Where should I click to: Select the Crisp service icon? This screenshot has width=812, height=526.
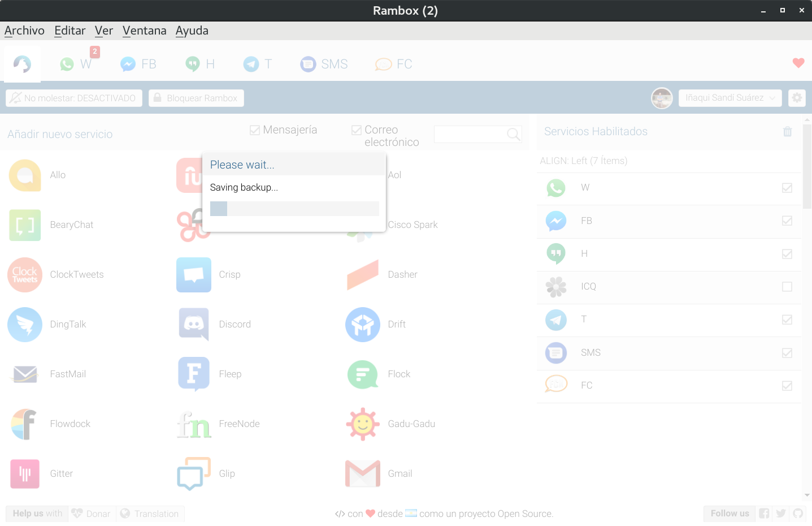coord(194,275)
